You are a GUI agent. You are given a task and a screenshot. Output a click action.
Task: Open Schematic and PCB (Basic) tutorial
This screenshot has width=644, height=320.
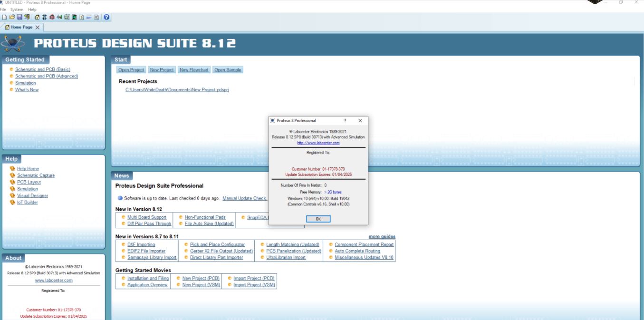pos(42,69)
